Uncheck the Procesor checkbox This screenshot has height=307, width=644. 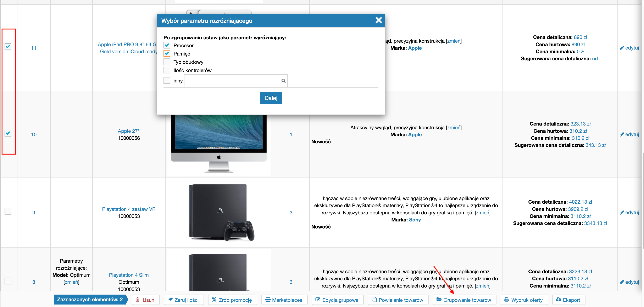point(167,45)
